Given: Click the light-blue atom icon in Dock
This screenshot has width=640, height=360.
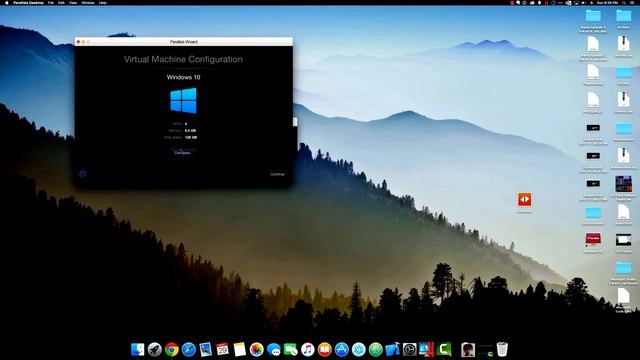Looking at the screenshot, I should 359,350.
